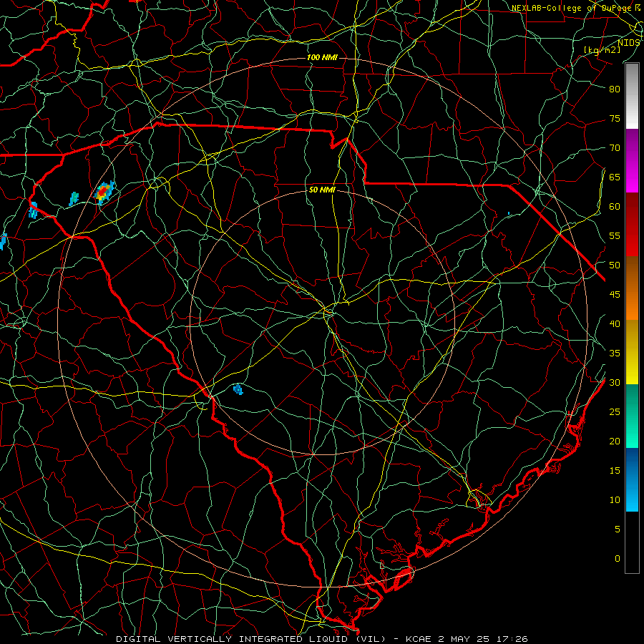Screen dimensions: 644x644
Task: Click the 20 value on the VIL scale
Action: (x=615, y=441)
